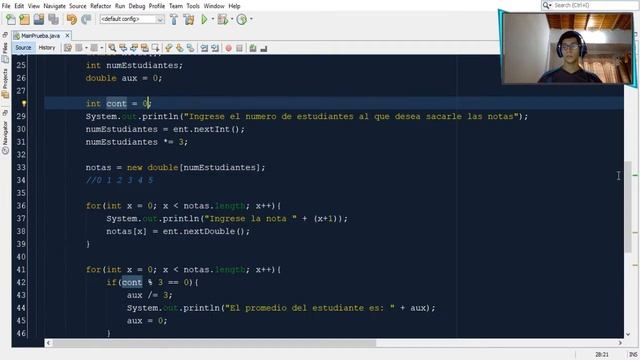
Task: Click the Shift Line Right icon
Action: pyautogui.click(x=215, y=48)
